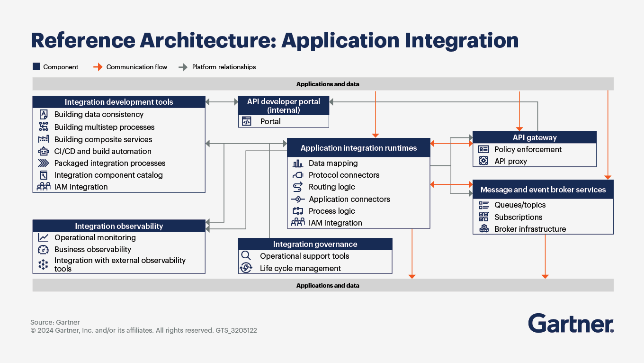Click the Broker infrastructure icon

[x=484, y=229]
